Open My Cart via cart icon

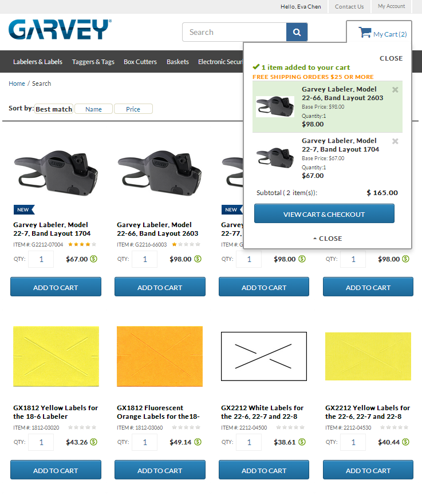click(365, 33)
